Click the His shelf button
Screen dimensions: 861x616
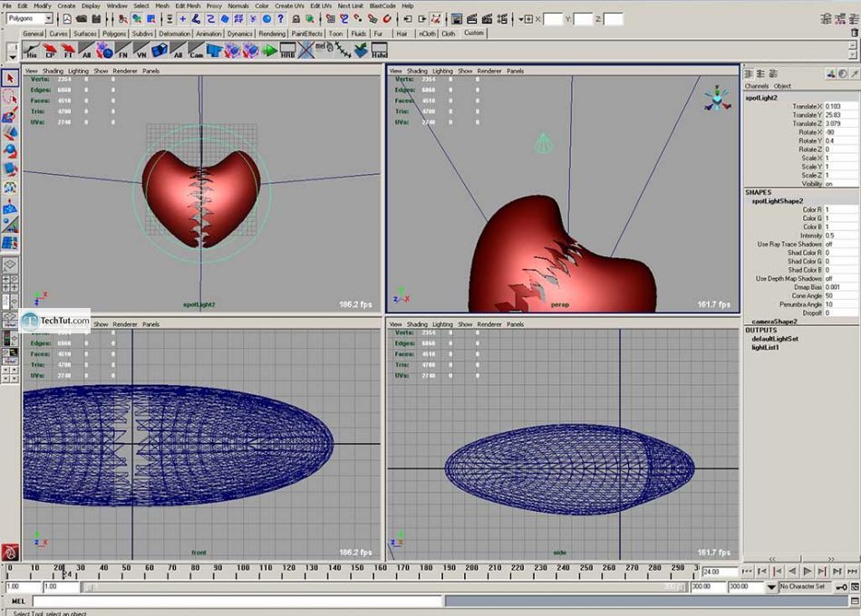pyautogui.click(x=32, y=51)
